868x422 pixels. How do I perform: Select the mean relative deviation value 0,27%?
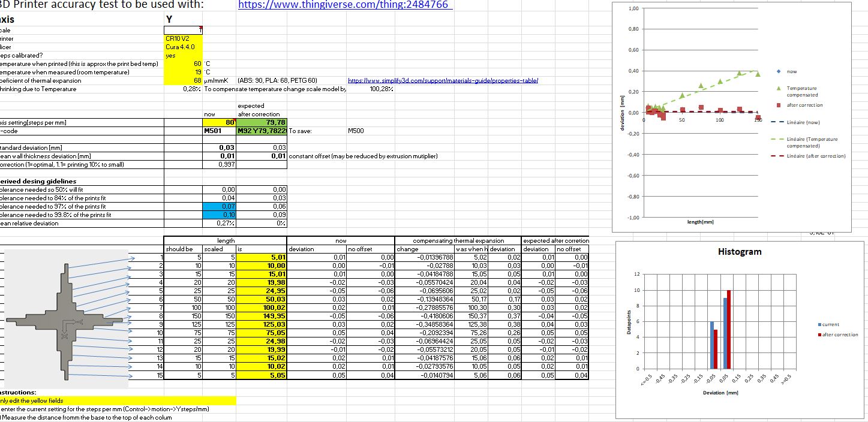pyautogui.click(x=220, y=223)
